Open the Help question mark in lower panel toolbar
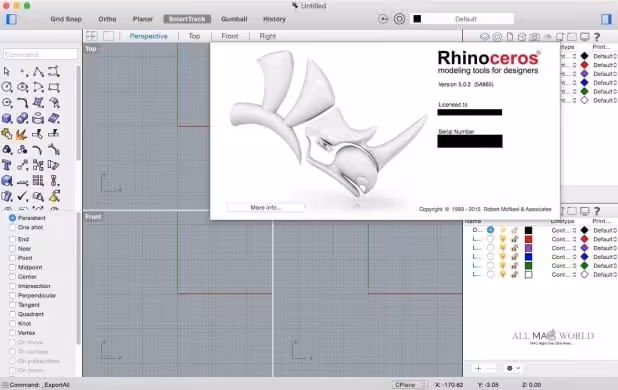 (597, 211)
